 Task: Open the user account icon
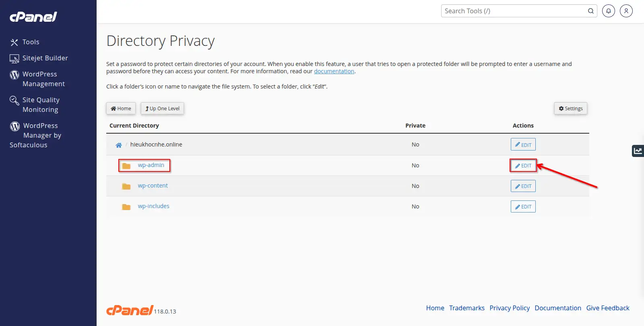point(626,11)
